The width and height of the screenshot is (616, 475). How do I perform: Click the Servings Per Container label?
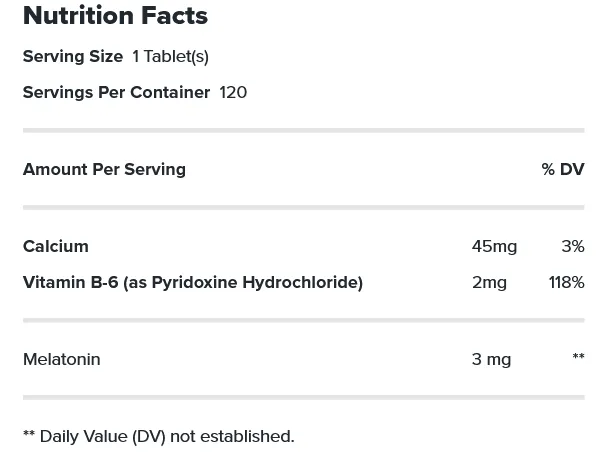116,93
